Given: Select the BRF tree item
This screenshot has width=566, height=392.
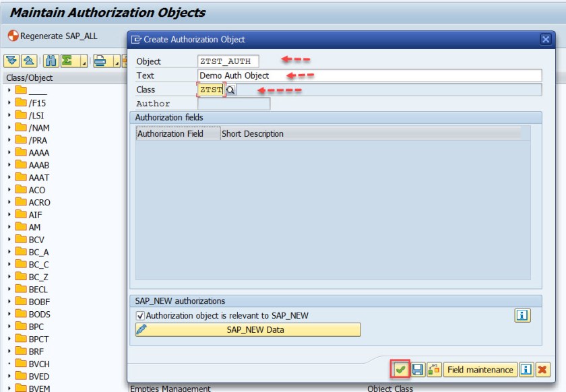Looking at the screenshot, I should [x=36, y=352].
